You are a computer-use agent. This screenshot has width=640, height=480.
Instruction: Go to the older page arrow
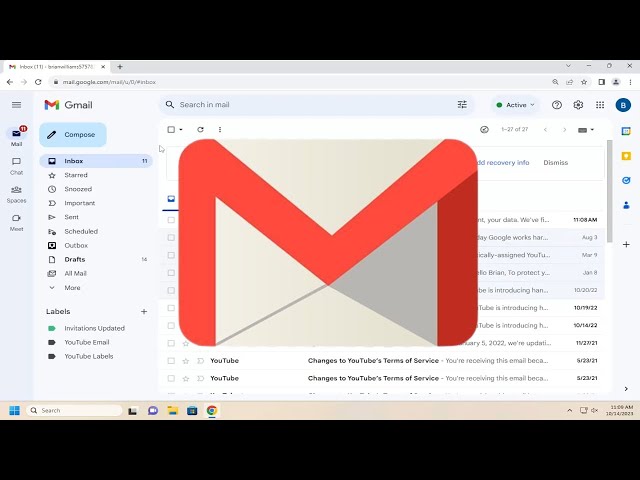(564, 130)
